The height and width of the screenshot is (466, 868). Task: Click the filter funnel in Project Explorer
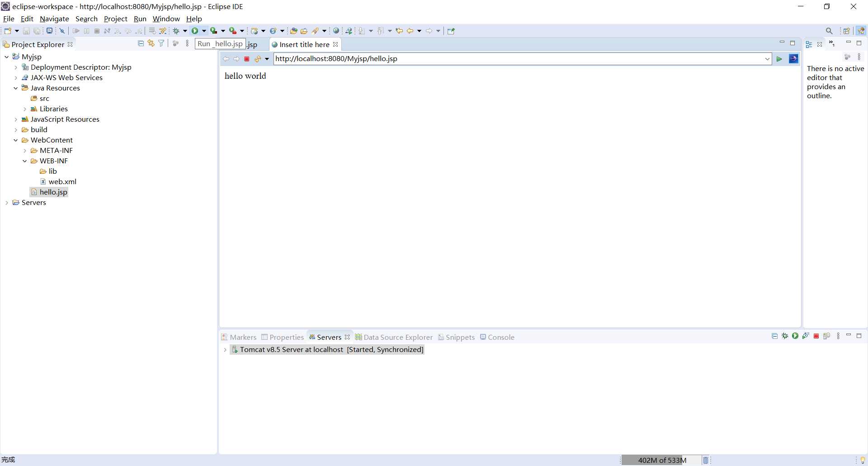(x=161, y=43)
